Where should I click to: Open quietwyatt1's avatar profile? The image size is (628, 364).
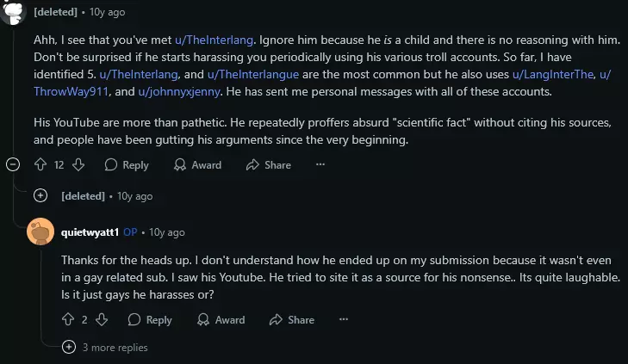40,231
